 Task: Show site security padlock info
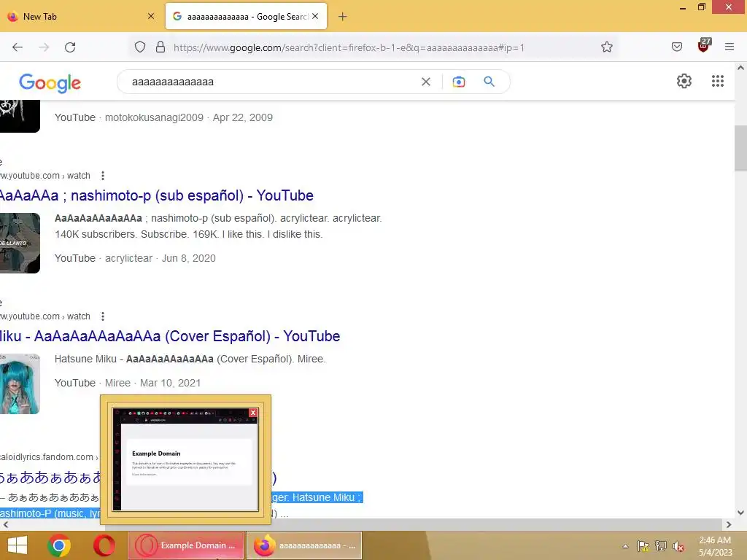(x=160, y=47)
